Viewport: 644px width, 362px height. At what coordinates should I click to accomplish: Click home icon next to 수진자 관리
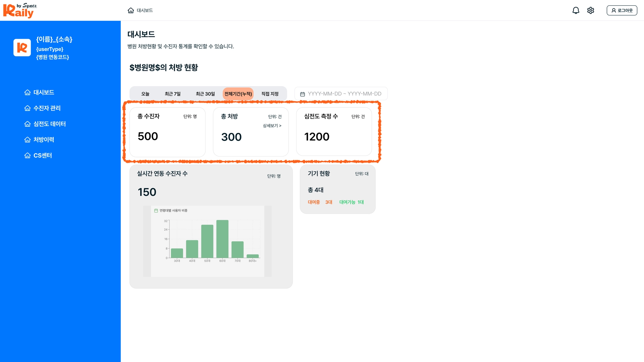[27, 108]
